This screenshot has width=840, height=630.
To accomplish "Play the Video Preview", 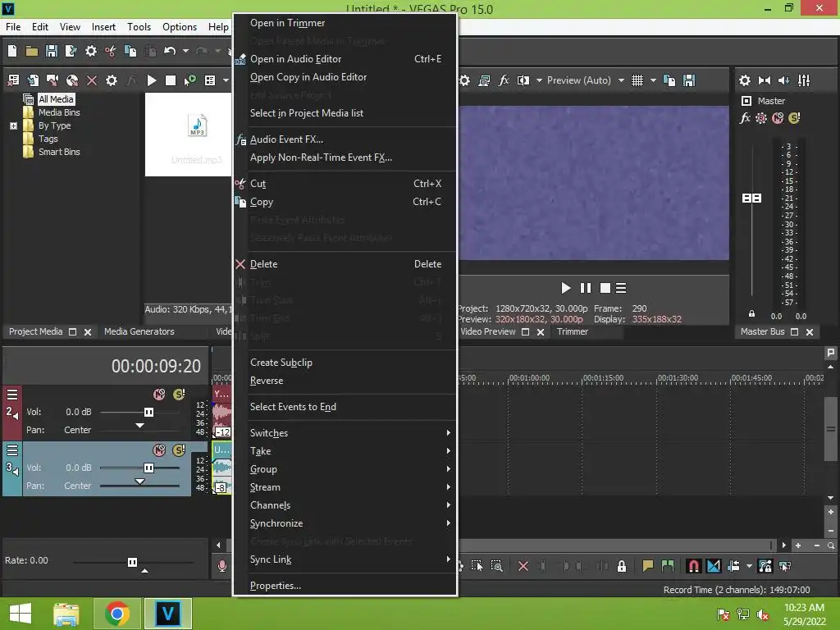I will coord(565,288).
